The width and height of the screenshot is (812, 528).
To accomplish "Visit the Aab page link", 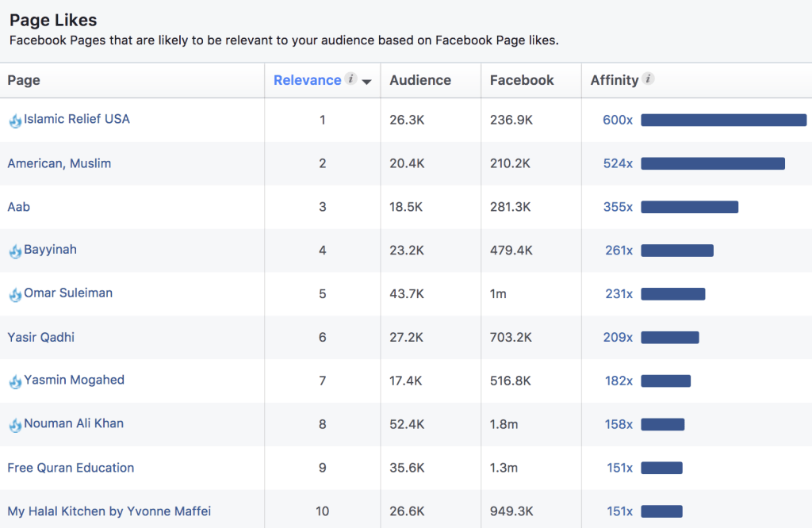I will click(x=18, y=206).
